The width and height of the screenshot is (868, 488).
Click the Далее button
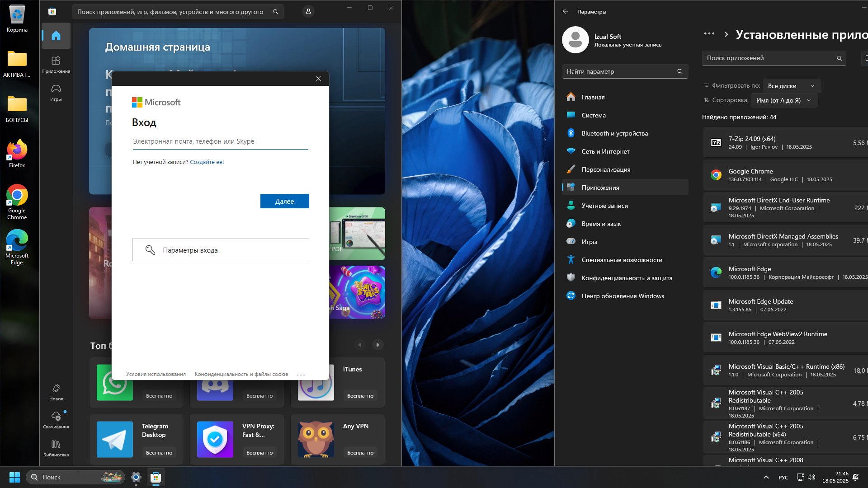point(285,201)
